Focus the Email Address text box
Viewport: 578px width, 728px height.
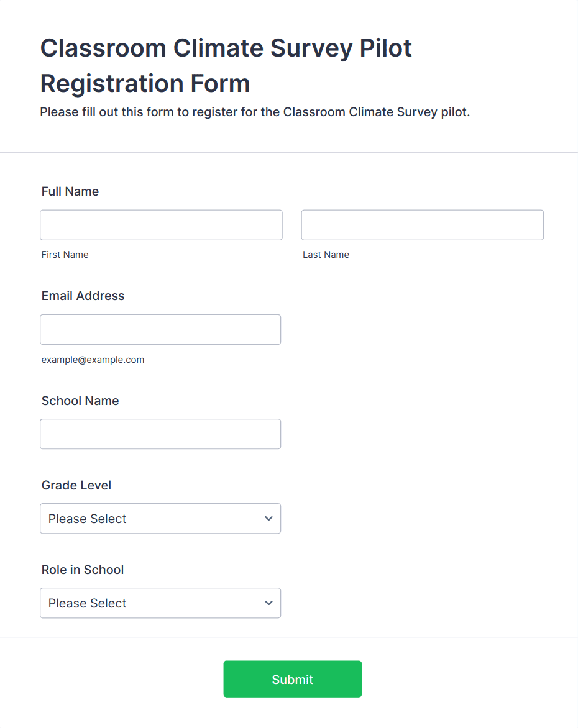click(x=160, y=329)
